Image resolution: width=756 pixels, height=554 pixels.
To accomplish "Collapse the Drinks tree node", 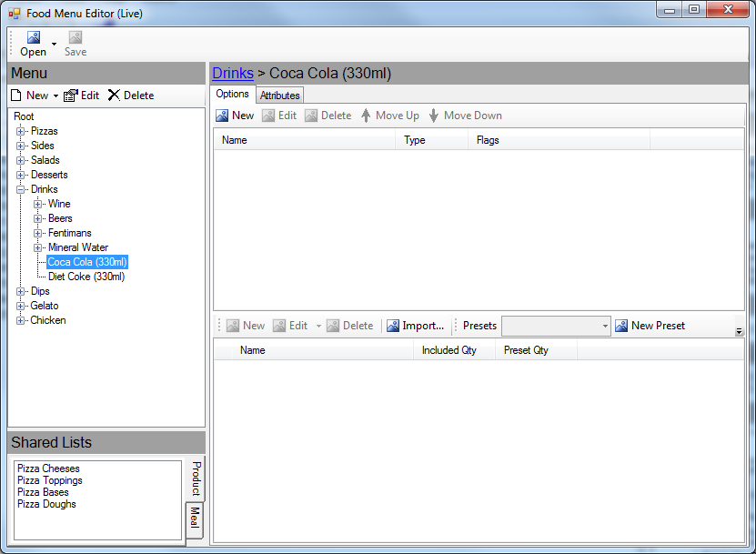I will pyautogui.click(x=21, y=189).
